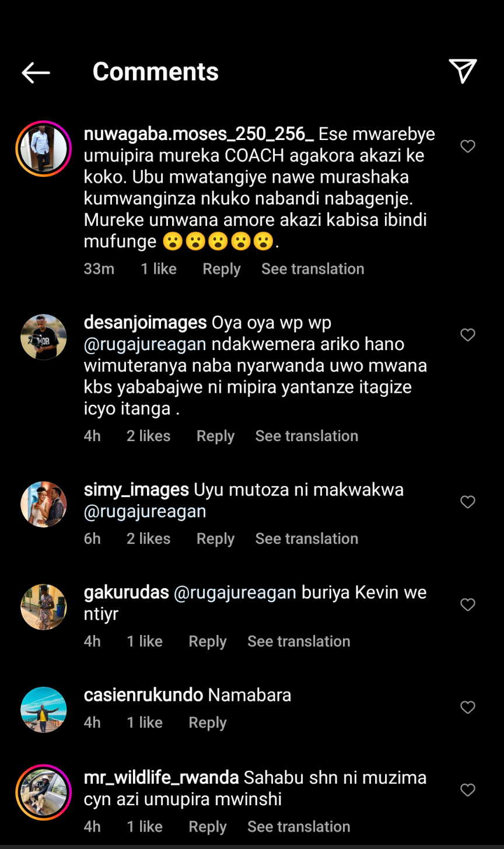Screen dimensions: 504x849
Task: Open the gakurudas username profile link
Action: (x=127, y=593)
